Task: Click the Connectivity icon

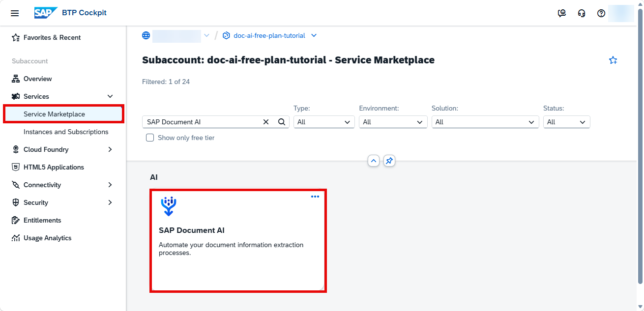Action: coord(16,185)
